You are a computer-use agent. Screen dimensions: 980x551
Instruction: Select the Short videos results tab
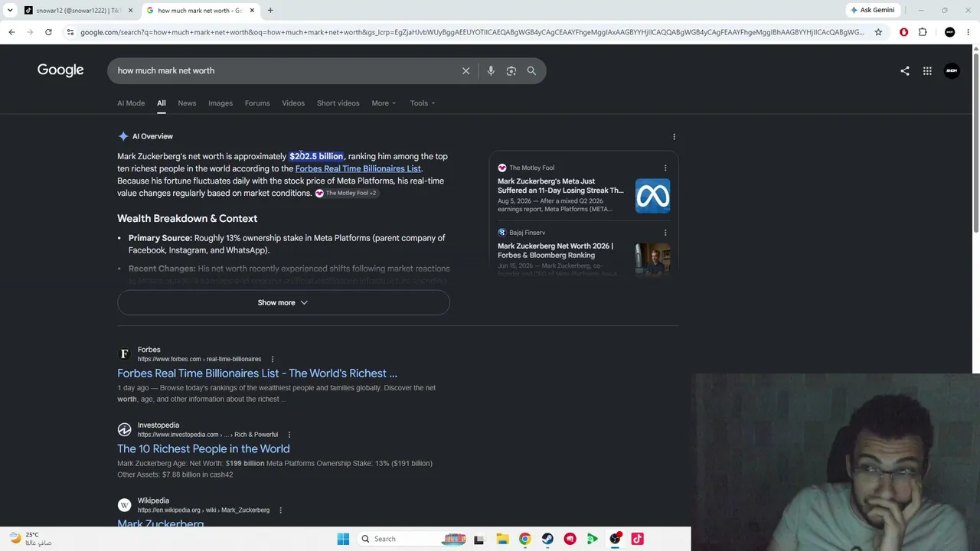[338, 103]
